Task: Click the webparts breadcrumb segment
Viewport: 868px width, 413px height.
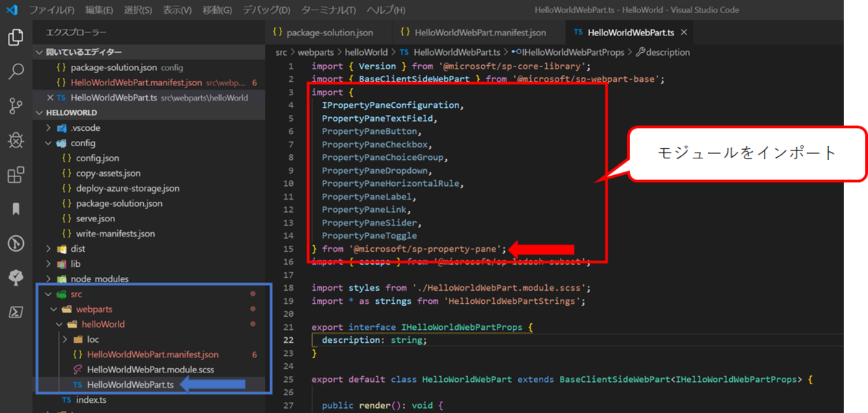Action: tap(316, 52)
